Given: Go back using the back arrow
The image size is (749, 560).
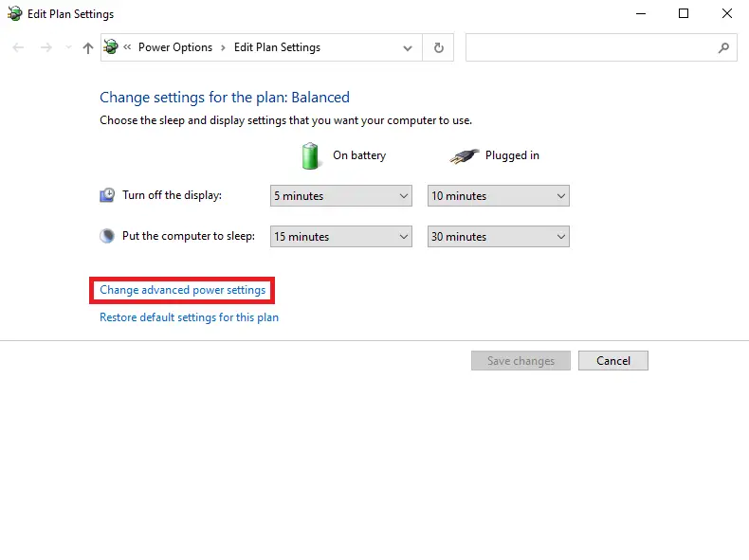Looking at the screenshot, I should [x=18, y=47].
